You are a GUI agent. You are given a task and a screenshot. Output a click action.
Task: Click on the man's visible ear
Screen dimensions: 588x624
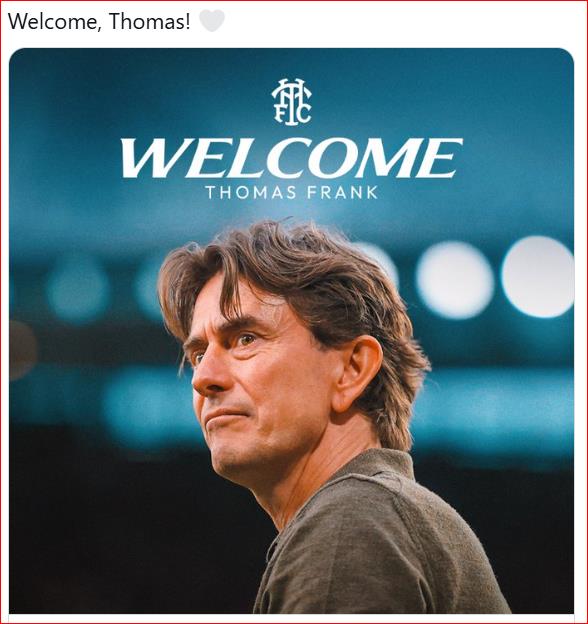(x=357, y=374)
